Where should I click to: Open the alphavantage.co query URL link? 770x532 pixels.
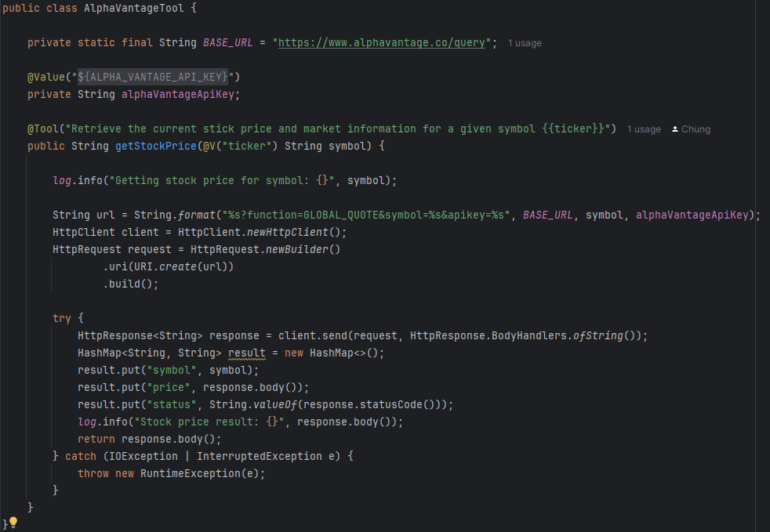click(x=385, y=42)
